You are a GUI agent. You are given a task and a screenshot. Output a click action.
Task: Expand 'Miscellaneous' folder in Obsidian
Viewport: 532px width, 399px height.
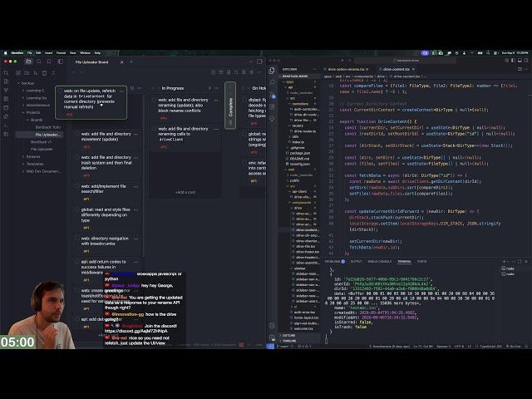[23, 106]
